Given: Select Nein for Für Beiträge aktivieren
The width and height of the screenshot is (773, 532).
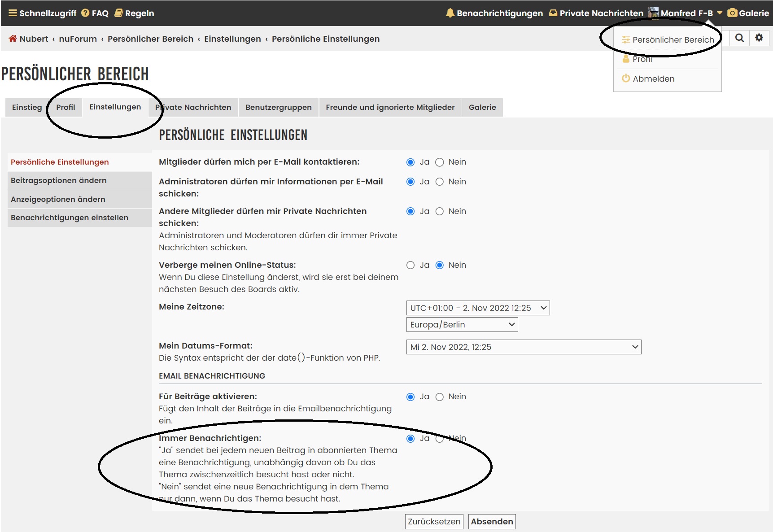Looking at the screenshot, I should (x=440, y=397).
